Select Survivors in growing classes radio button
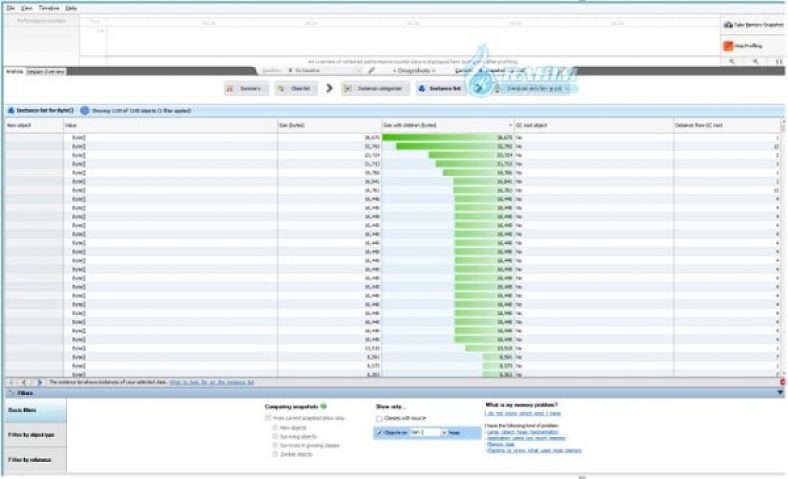The height and width of the screenshot is (479, 788). tap(275, 445)
